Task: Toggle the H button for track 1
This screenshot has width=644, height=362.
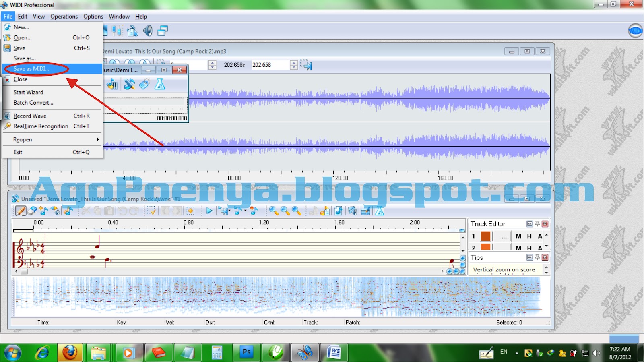Action: 529,236
